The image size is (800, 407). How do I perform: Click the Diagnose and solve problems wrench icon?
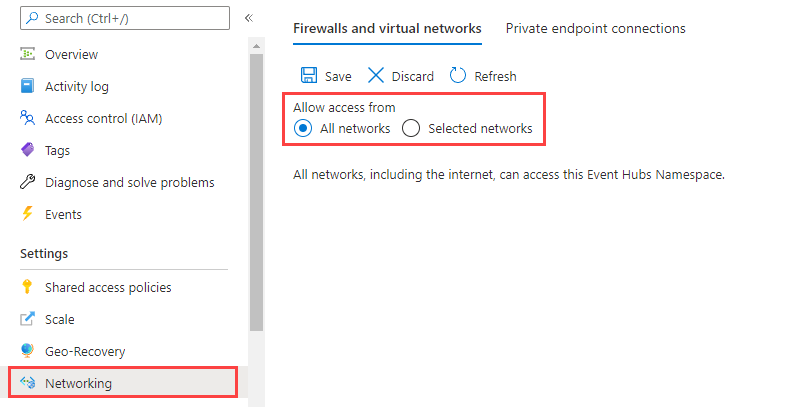click(28, 182)
